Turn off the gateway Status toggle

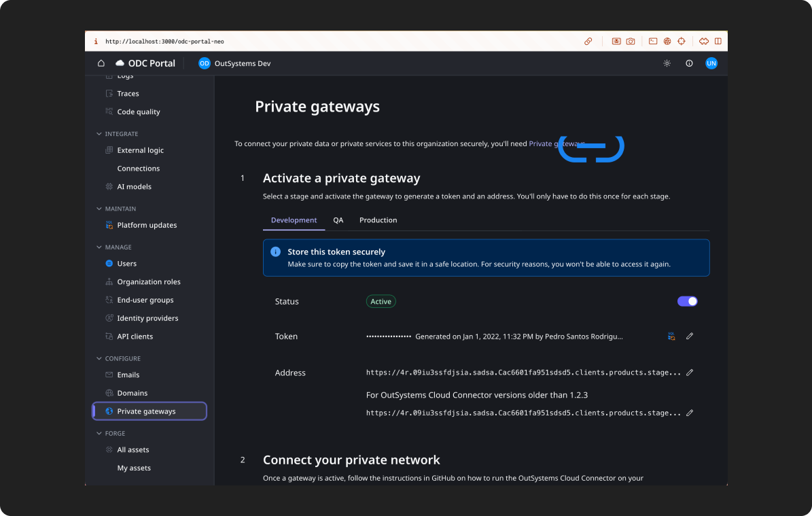pyautogui.click(x=687, y=302)
